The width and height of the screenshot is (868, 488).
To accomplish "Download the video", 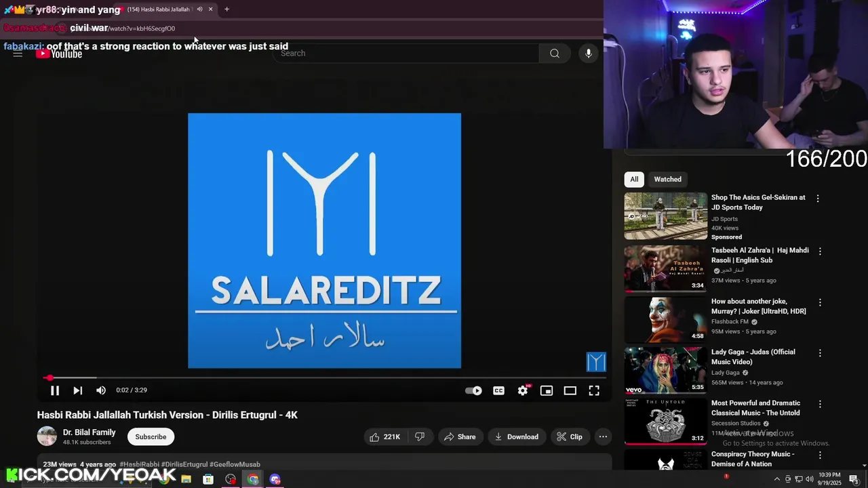I will [x=517, y=437].
